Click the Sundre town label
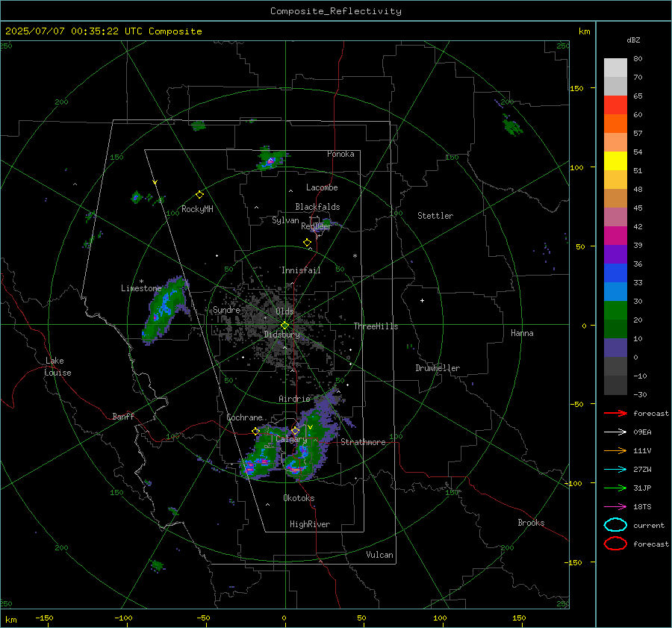 pos(226,310)
